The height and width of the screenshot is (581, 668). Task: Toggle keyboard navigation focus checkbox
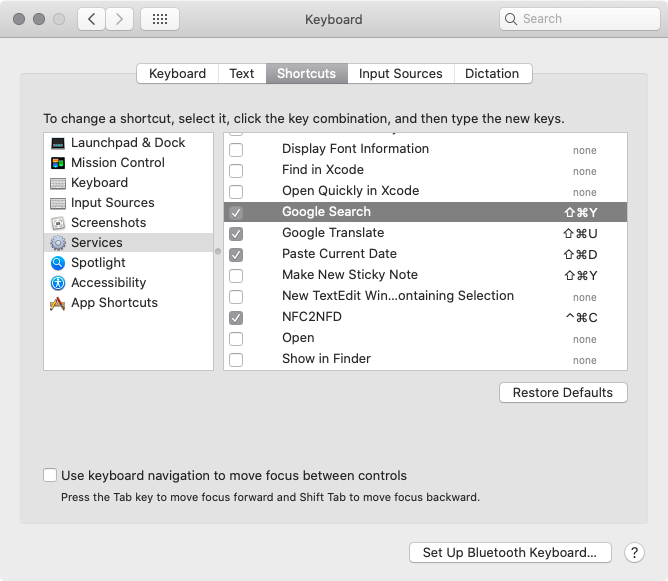pos(50,476)
